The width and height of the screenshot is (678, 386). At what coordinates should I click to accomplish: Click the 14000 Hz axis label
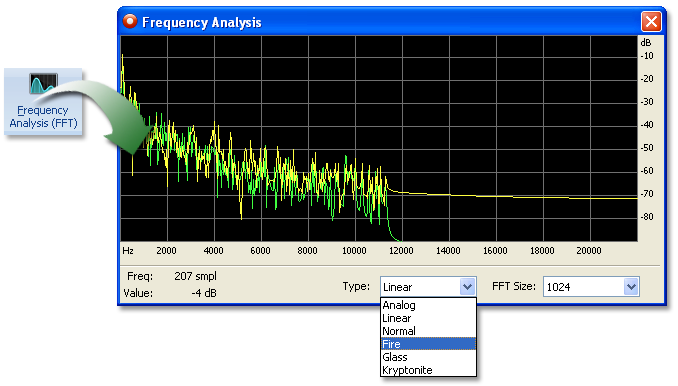click(448, 251)
